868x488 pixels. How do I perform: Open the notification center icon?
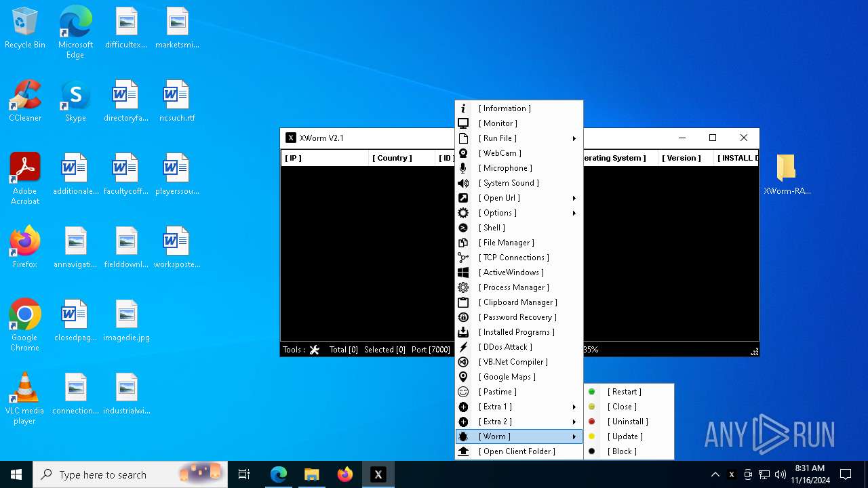click(x=846, y=474)
